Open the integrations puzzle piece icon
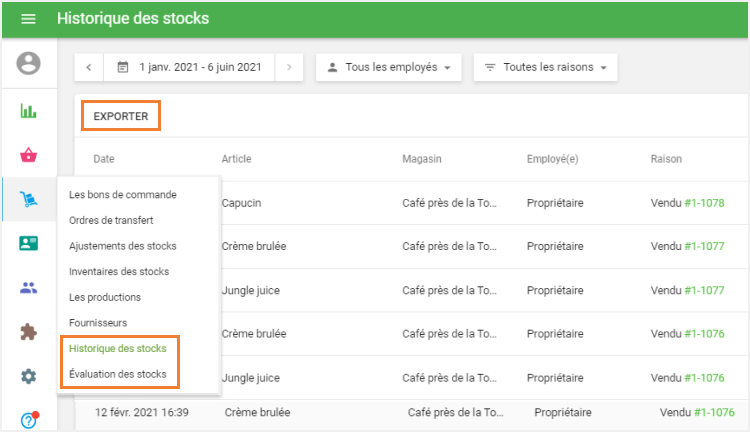The height and width of the screenshot is (432, 750). coord(29,332)
